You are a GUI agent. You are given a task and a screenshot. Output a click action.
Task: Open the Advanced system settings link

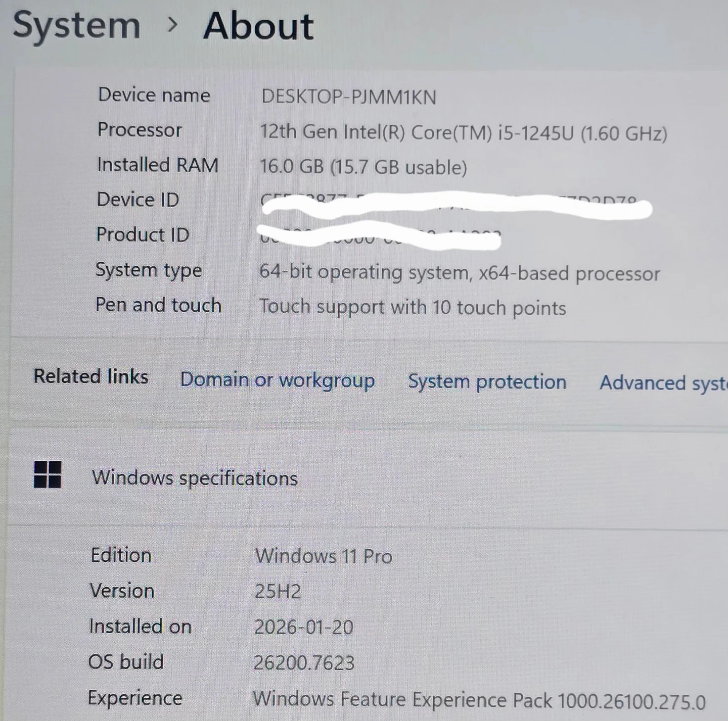click(x=663, y=383)
